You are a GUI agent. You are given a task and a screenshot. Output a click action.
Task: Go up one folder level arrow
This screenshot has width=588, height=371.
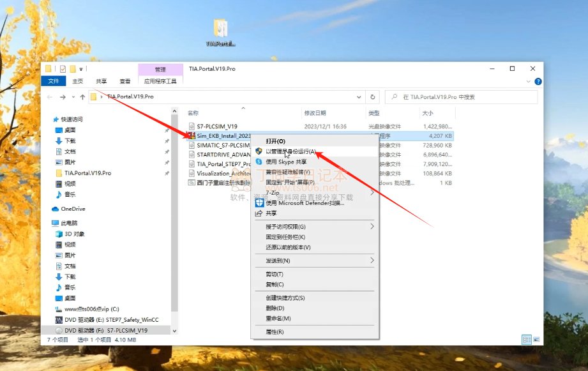(x=82, y=97)
